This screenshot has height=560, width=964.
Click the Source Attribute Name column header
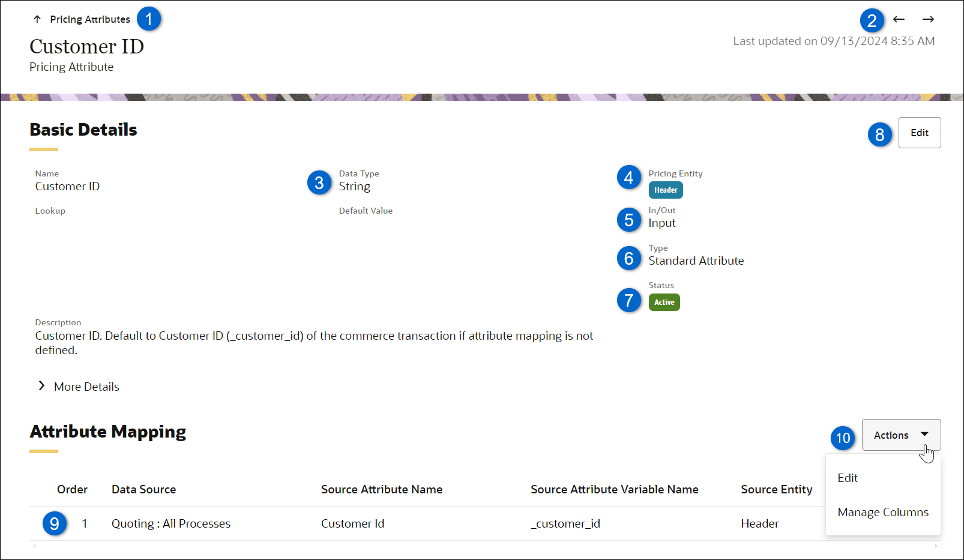(382, 489)
